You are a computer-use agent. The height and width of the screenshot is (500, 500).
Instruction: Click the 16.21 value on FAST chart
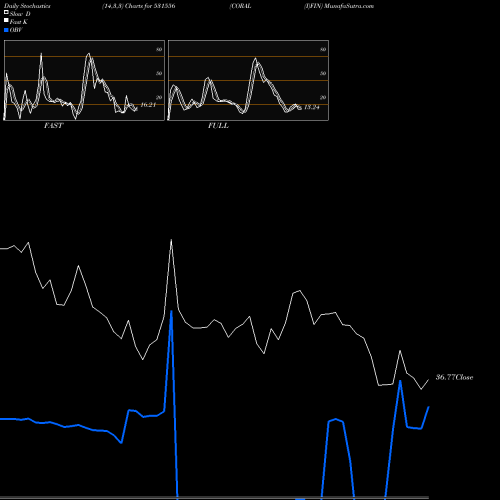point(148,105)
